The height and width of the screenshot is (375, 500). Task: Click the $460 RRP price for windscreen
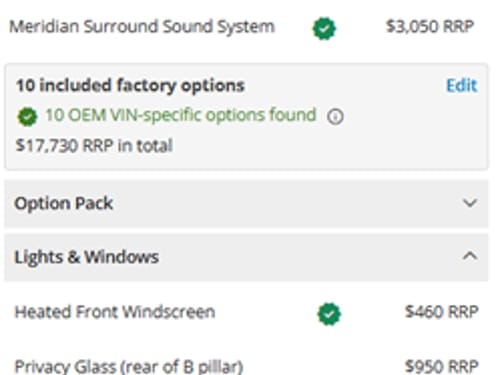click(x=442, y=312)
